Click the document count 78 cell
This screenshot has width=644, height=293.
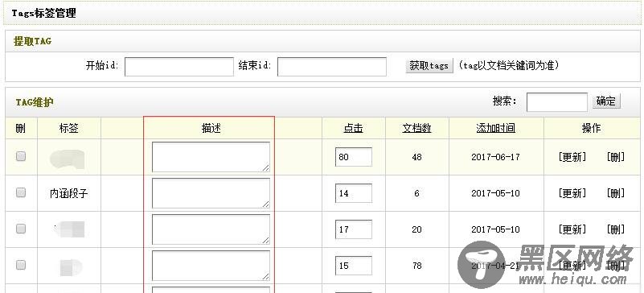coord(417,266)
